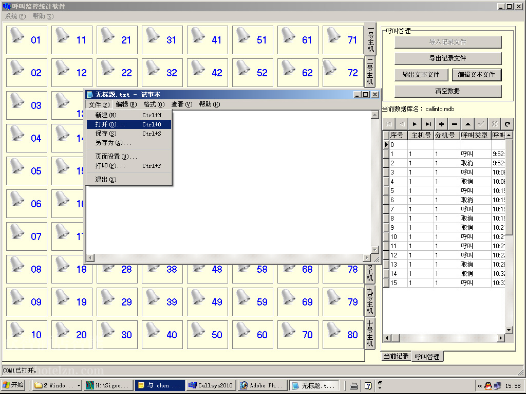526x394 pixels.
Task: Select the record row numbered 15
Action: pyautogui.click(x=443, y=283)
